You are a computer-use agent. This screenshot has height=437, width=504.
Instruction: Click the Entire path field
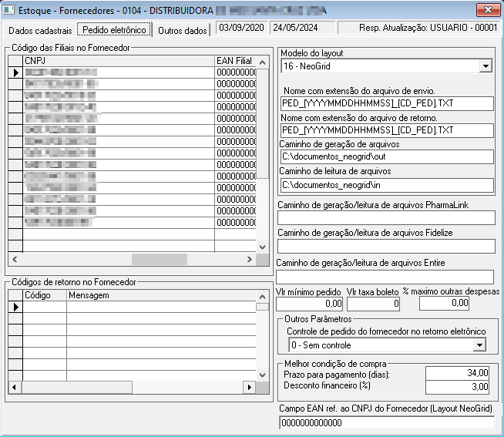click(x=385, y=277)
